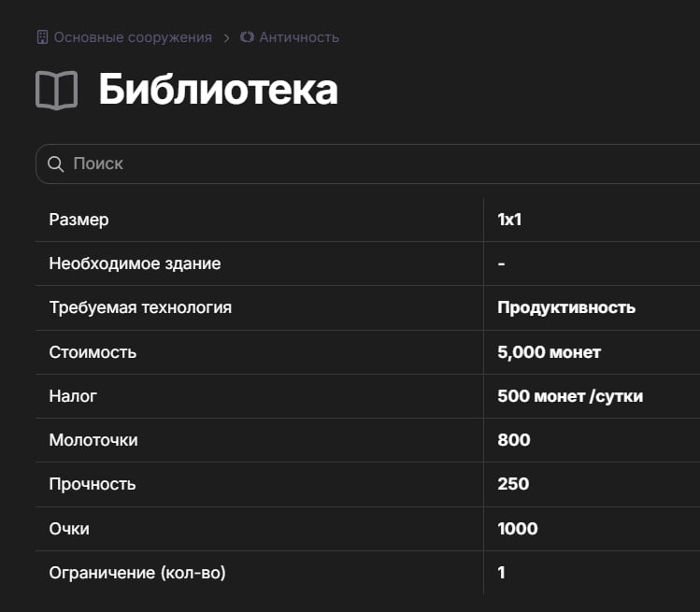Click the magnifying glass search icon
700x612 pixels.
pos(56,164)
